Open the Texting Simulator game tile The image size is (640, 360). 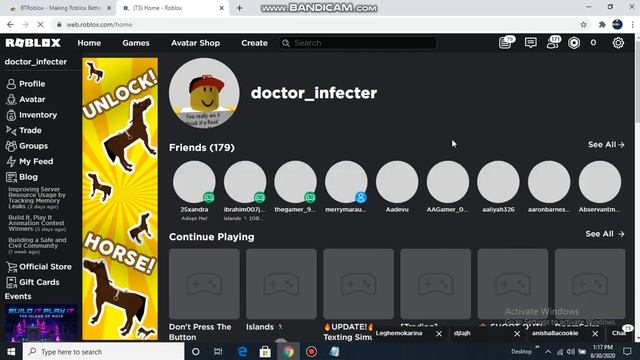point(358,284)
